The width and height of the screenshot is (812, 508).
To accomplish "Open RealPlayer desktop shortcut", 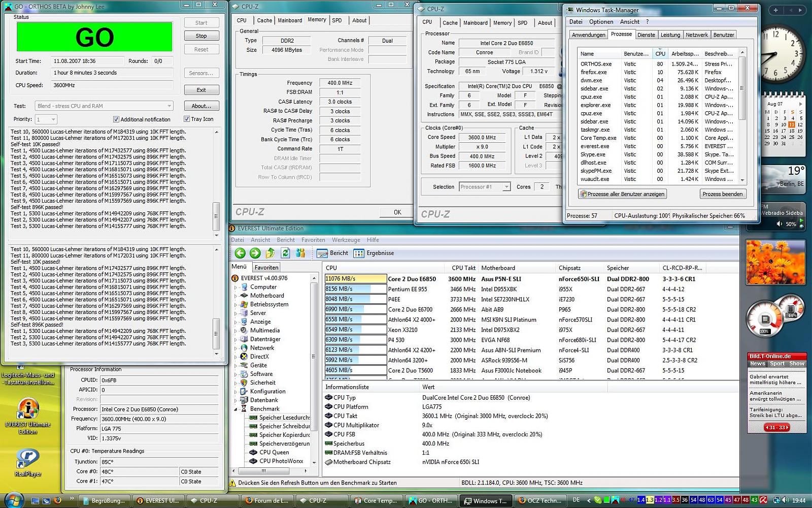I will [28, 462].
